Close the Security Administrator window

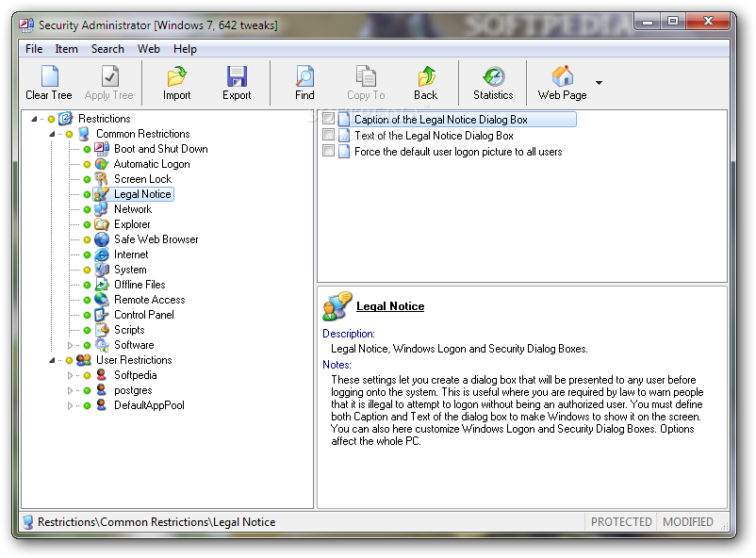(x=708, y=22)
